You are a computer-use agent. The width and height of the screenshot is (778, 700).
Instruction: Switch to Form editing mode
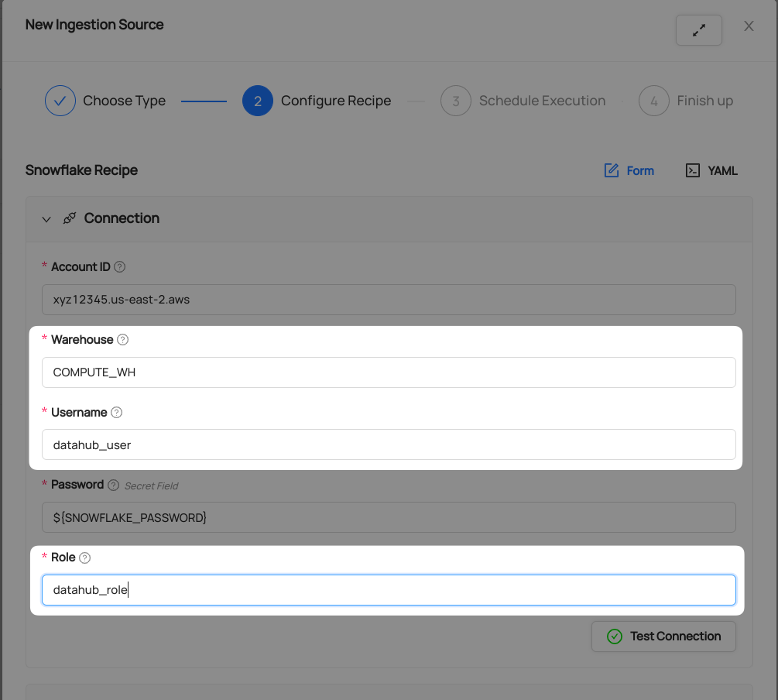pos(629,171)
